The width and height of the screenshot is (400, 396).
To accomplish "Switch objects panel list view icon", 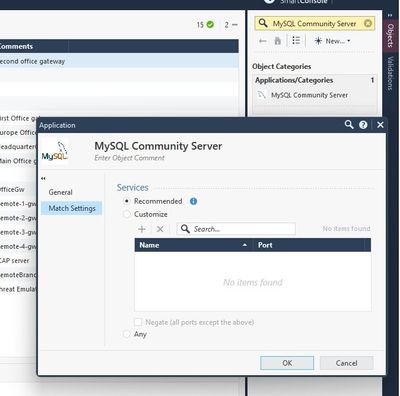I will (x=296, y=41).
